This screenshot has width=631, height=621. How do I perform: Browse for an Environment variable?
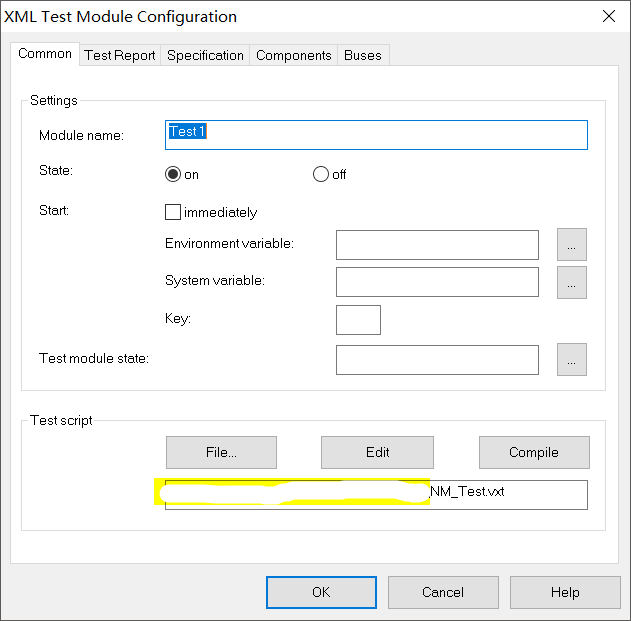(571, 244)
